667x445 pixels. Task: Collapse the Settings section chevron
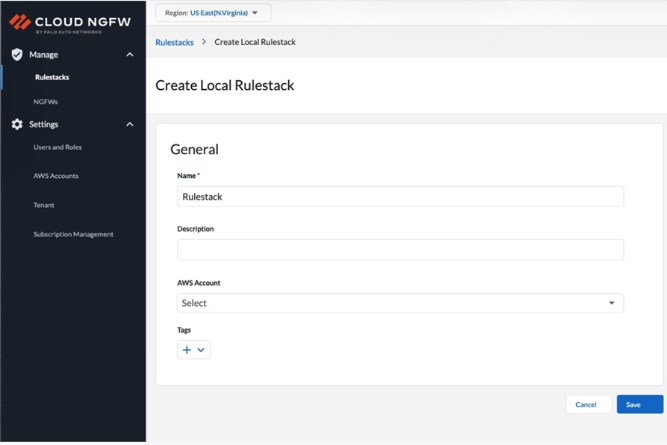(x=130, y=125)
